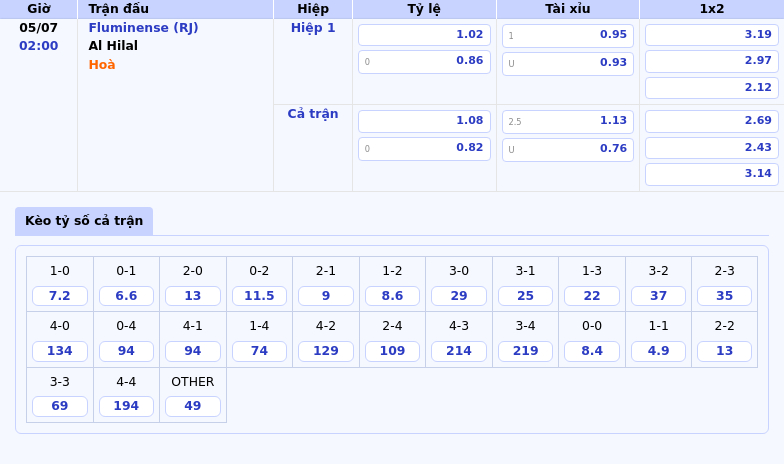The image size is (784, 464).
Task: Pick Hiệp 1 over odds 0.95
Action: pos(568,36)
